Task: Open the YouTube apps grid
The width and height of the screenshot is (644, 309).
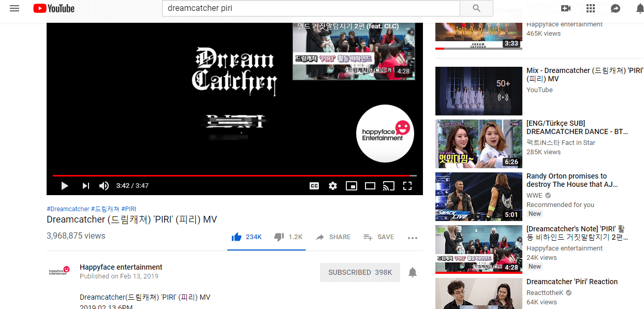Action: pos(591,8)
